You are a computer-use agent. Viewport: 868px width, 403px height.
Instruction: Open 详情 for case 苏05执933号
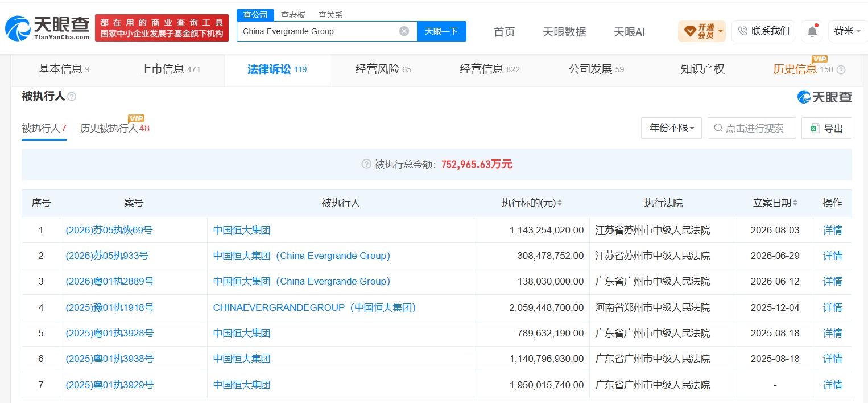pyautogui.click(x=833, y=256)
